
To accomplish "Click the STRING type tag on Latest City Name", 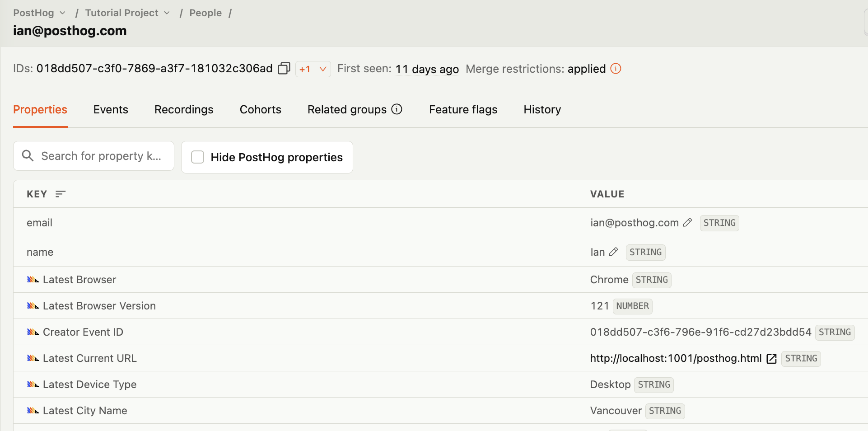I will coord(665,411).
